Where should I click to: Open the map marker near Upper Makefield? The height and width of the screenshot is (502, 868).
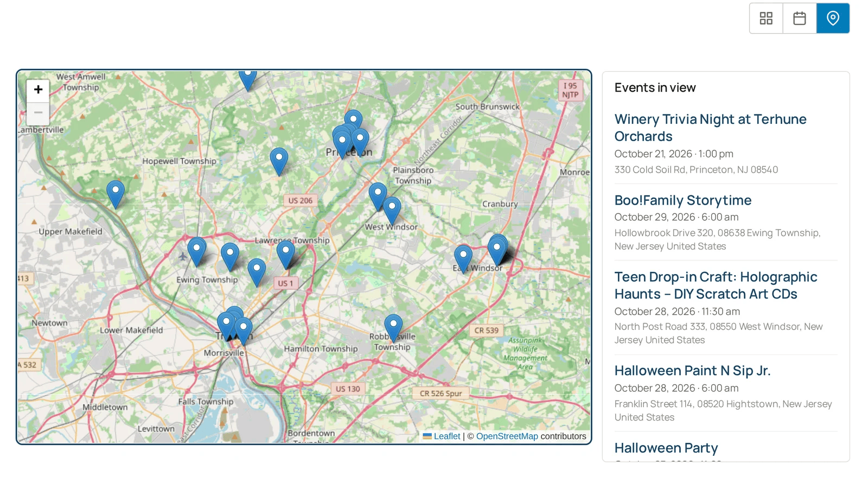116,194
